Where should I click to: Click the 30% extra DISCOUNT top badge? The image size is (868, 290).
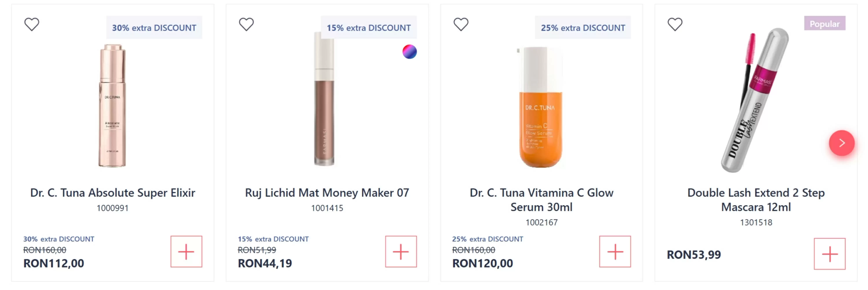(154, 28)
